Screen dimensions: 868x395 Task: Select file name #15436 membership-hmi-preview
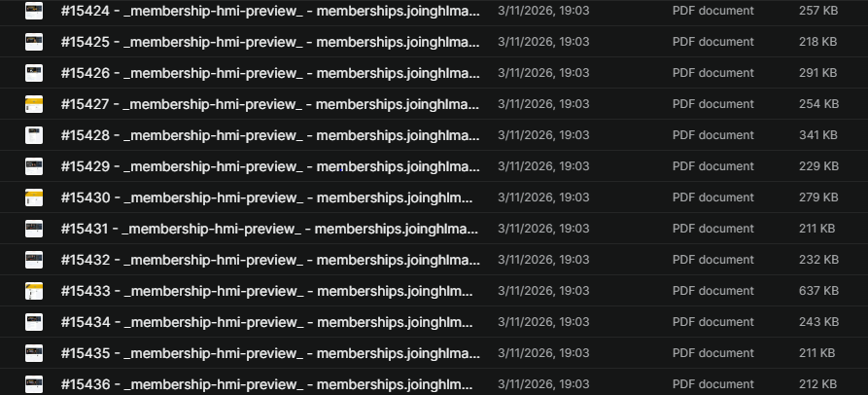pyautogui.click(x=266, y=384)
